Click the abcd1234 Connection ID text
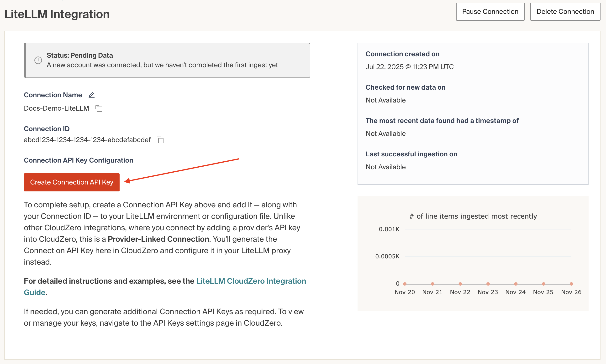 [87, 140]
